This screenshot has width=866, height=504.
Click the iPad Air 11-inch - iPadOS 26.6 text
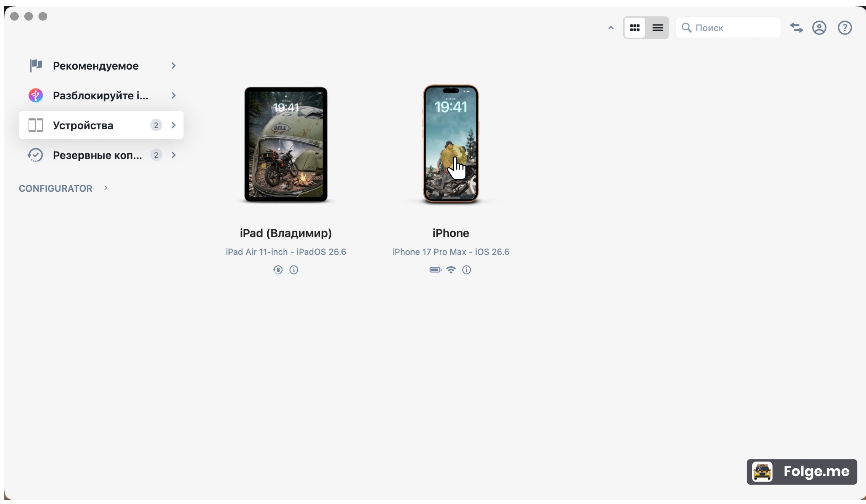coord(286,252)
